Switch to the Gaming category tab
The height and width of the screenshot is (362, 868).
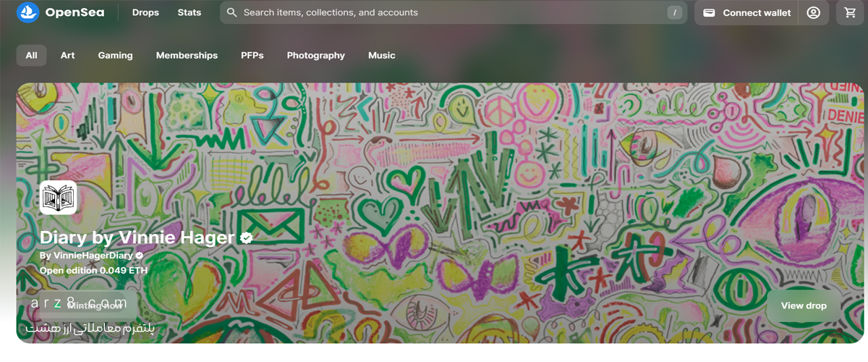tap(116, 55)
